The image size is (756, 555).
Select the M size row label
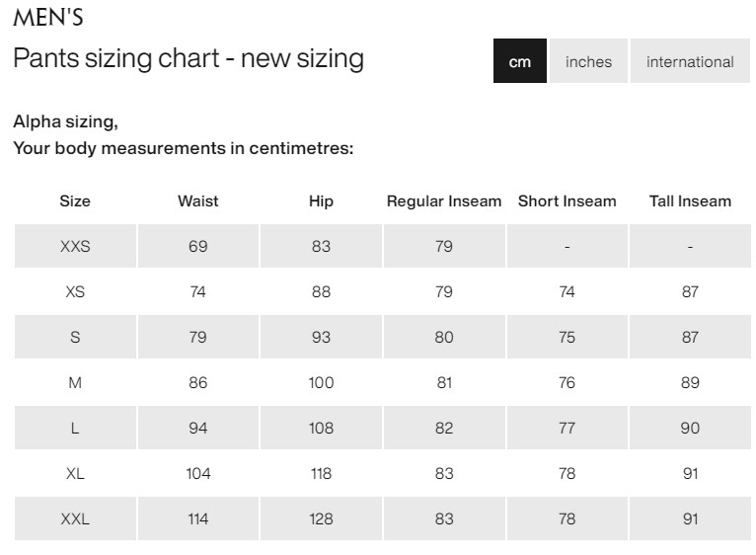[75, 383]
